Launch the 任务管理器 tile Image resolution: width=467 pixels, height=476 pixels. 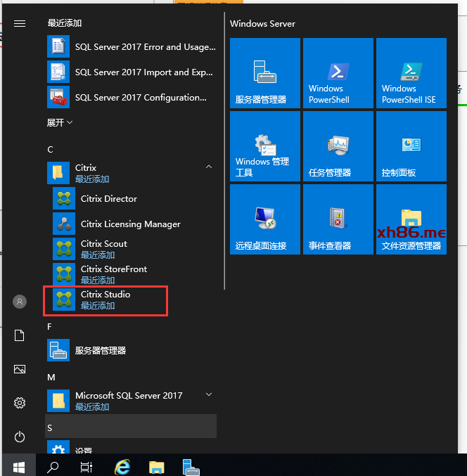[x=338, y=146]
